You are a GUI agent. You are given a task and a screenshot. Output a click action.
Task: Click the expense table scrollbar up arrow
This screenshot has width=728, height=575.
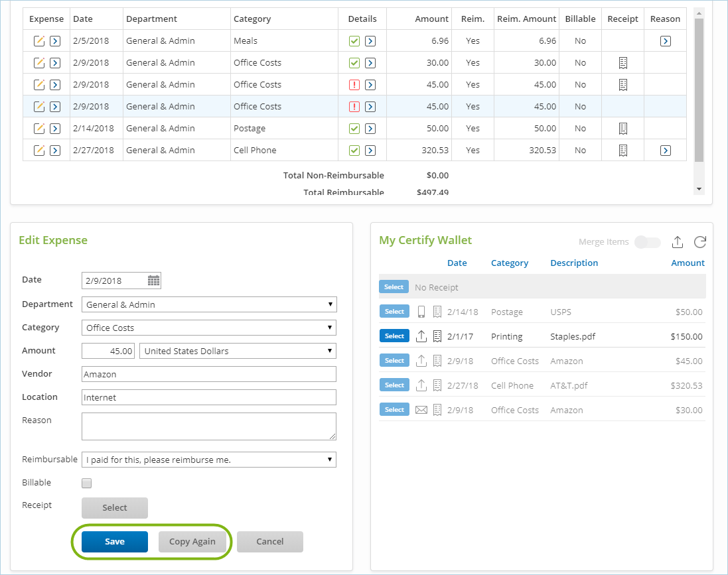click(699, 13)
